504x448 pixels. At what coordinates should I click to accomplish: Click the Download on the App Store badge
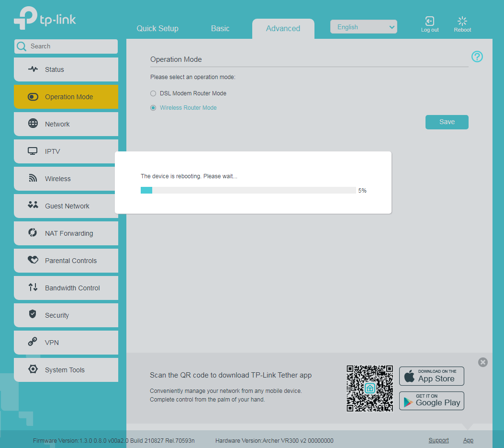coord(432,376)
